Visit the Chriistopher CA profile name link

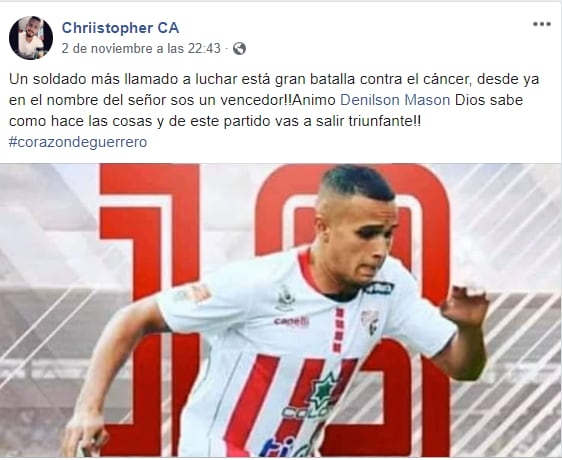pos(120,28)
